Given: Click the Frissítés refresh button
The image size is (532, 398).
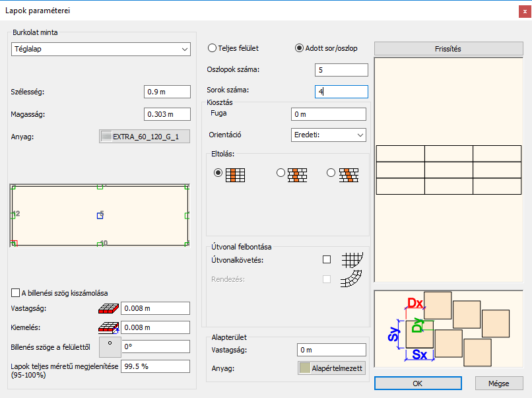Looking at the screenshot, I should click(x=449, y=49).
